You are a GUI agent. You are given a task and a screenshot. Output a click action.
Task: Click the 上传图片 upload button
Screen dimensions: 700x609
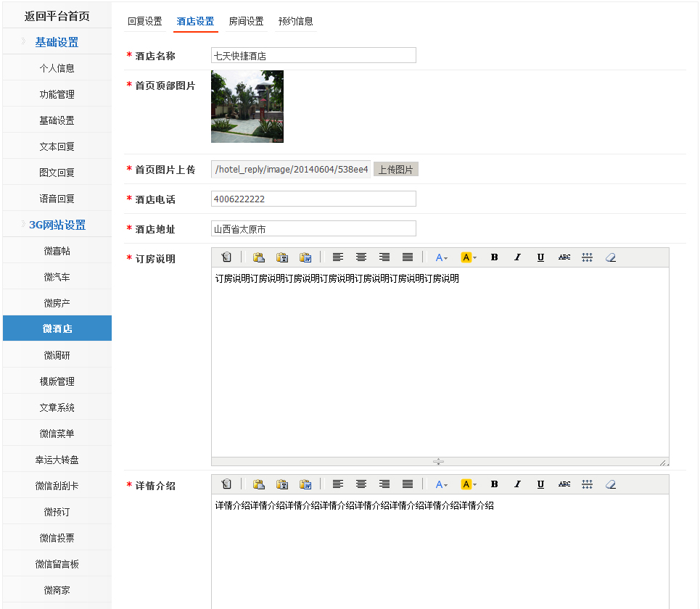(x=395, y=170)
